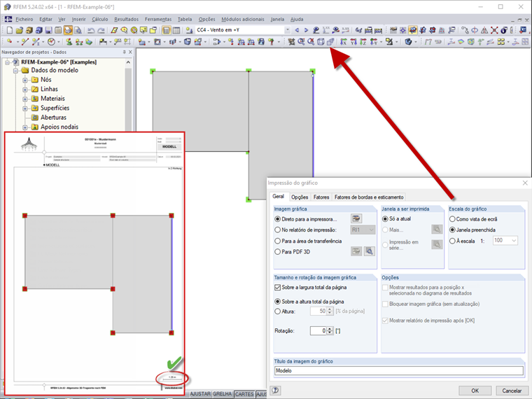Collapse the RFEM-Example-06 root node

point(7,62)
